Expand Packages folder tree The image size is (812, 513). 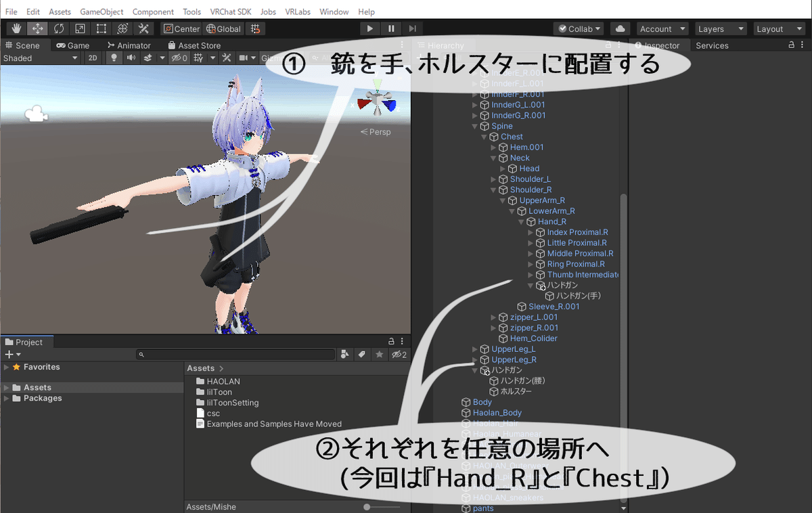[x=6, y=398]
